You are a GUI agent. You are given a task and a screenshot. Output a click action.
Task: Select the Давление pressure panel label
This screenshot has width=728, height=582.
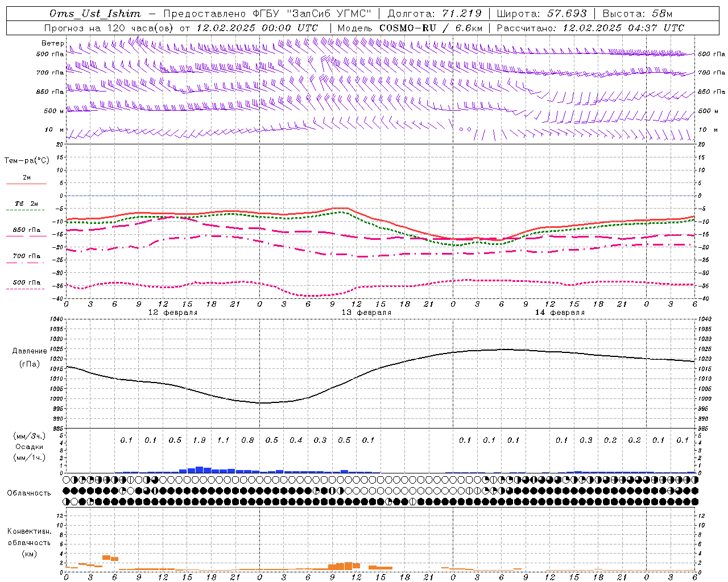pyautogui.click(x=30, y=351)
